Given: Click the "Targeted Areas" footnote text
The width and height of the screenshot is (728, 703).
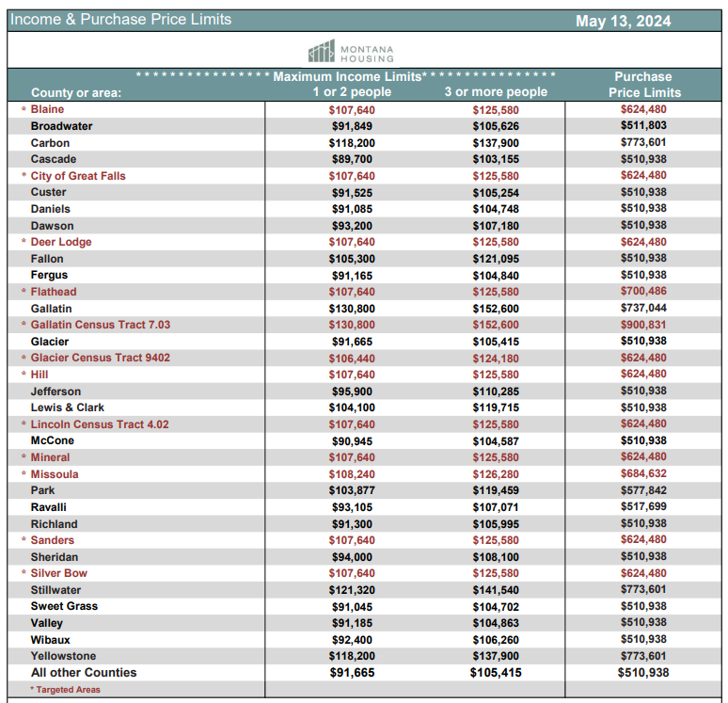Looking at the screenshot, I should (68, 690).
